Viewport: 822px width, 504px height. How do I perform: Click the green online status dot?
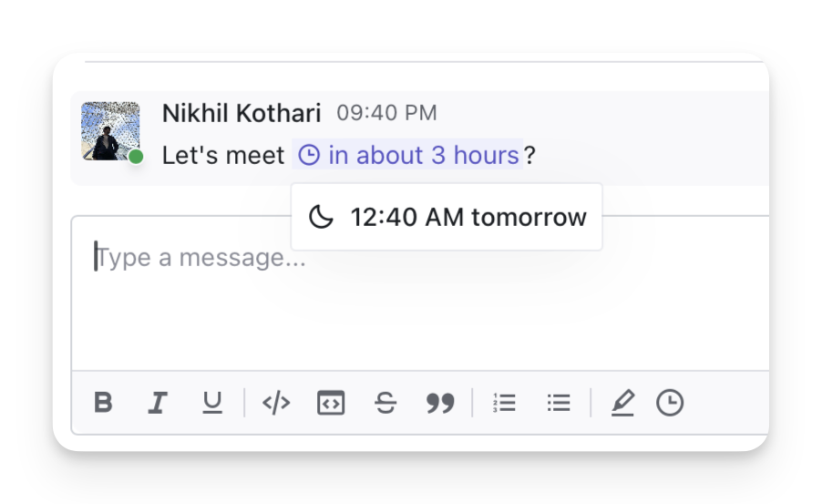[x=136, y=157]
